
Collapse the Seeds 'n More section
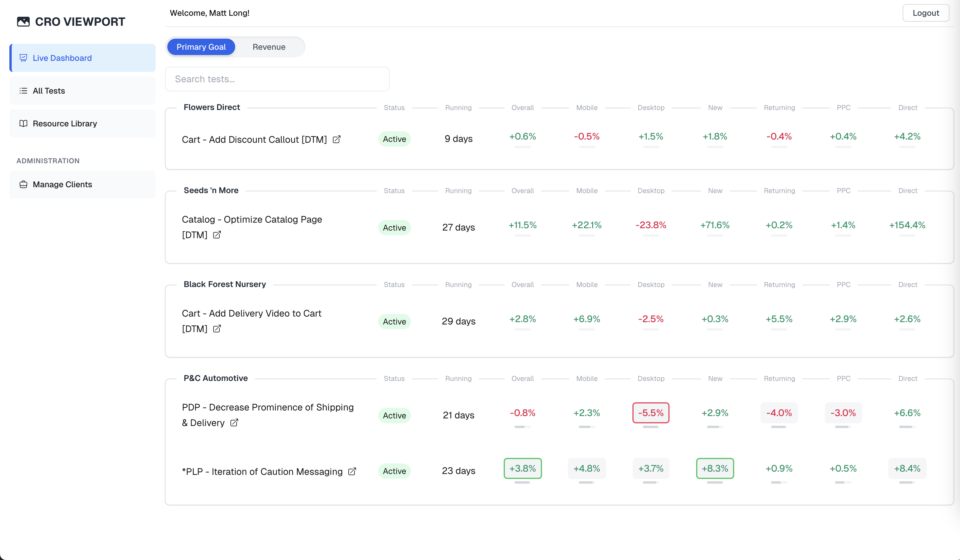211,190
